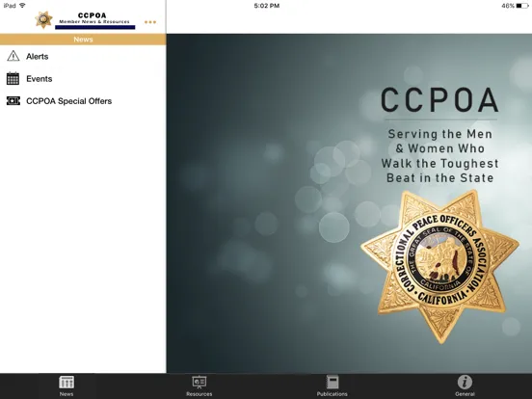Open the Alerts warning triangle icon
Image resolution: width=532 pixels, height=399 pixels.
click(x=13, y=56)
